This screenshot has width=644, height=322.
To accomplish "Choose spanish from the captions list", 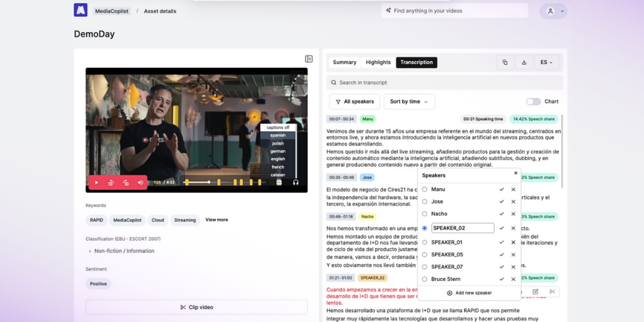I will pyautogui.click(x=279, y=135).
